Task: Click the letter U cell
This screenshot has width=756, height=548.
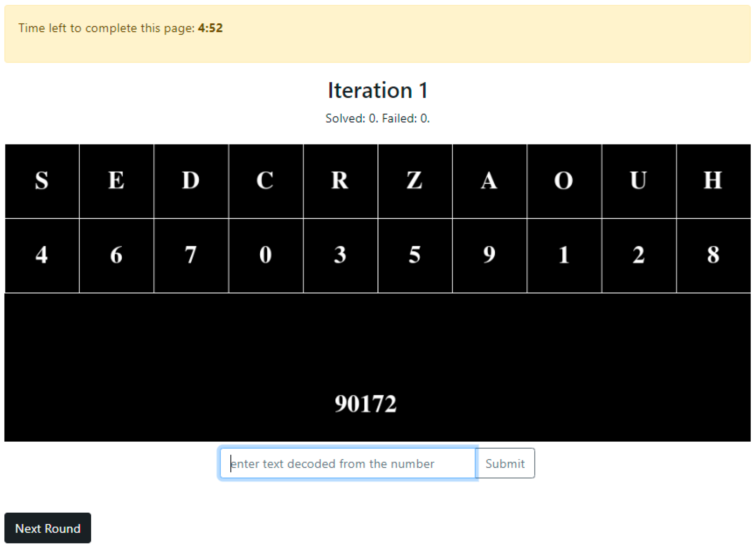Action: [639, 181]
